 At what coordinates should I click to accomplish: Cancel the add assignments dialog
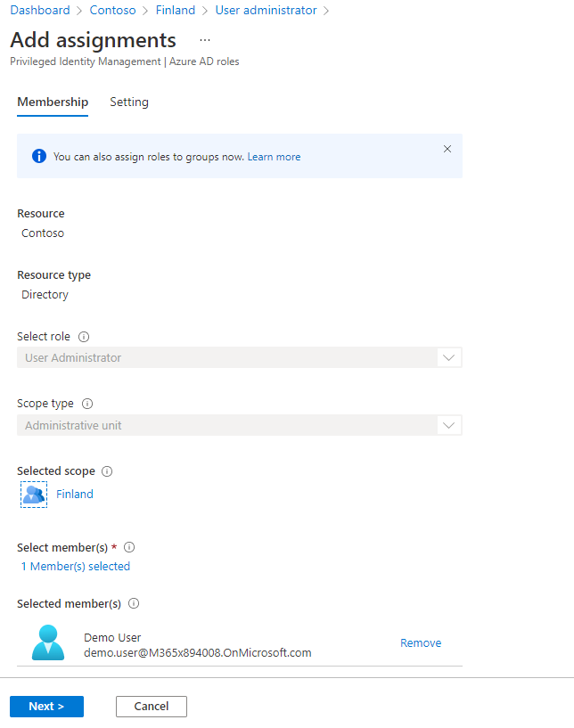tap(152, 707)
